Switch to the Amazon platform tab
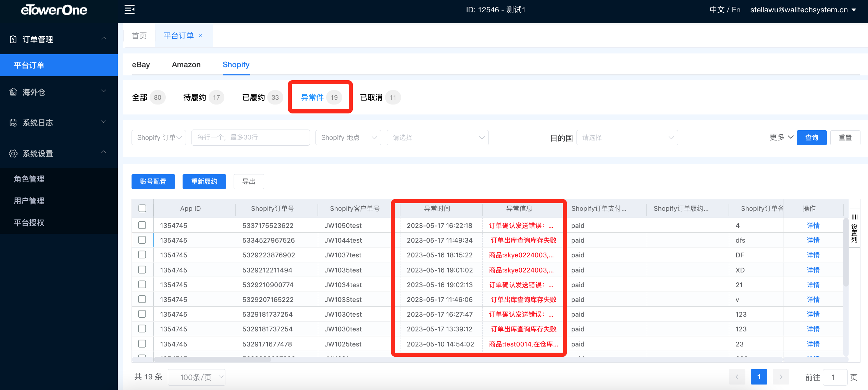The image size is (868, 390). pos(186,64)
